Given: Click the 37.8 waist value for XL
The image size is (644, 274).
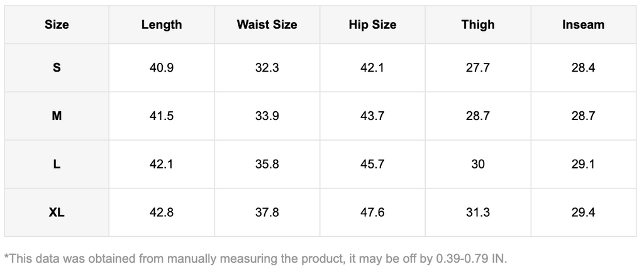Looking at the screenshot, I should coord(267,213).
